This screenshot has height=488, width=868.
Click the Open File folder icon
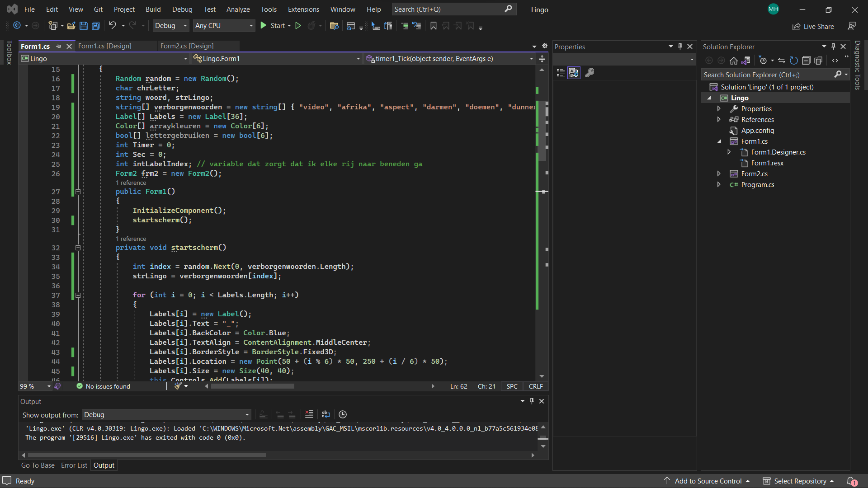point(71,26)
